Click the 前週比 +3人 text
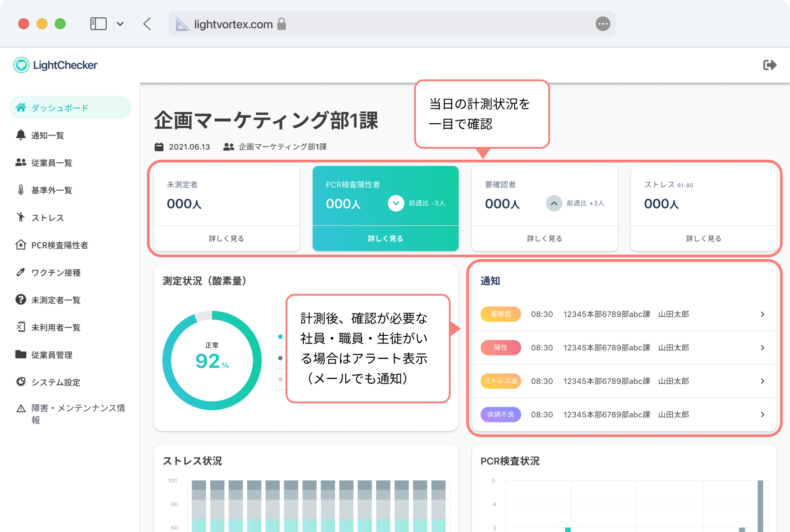The image size is (790, 532). coord(585,203)
